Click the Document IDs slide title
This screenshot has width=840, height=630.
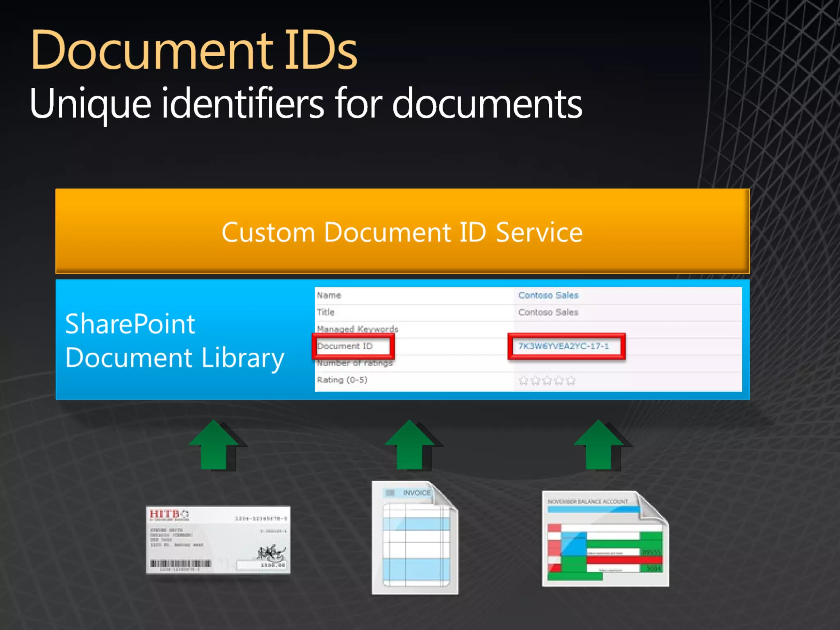tap(194, 50)
